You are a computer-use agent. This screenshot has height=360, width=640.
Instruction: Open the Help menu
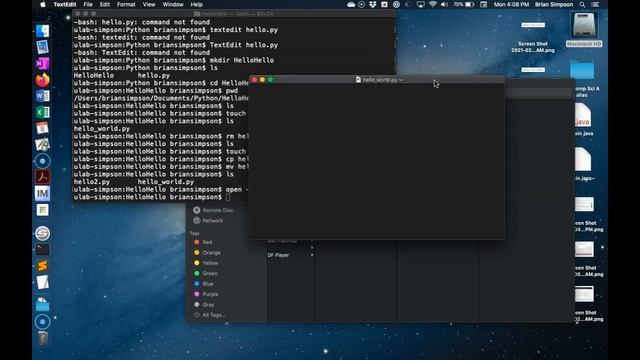click(x=197, y=4)
